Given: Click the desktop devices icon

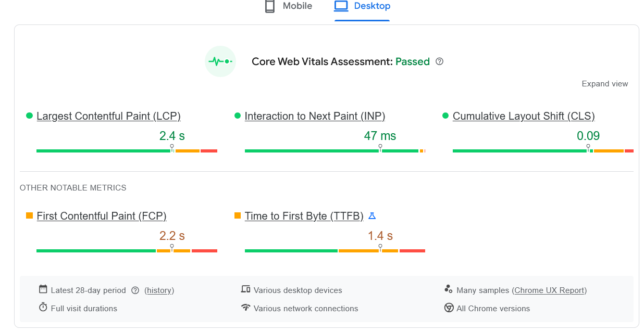Looking at the screenshot, I should tap(246, 289).
